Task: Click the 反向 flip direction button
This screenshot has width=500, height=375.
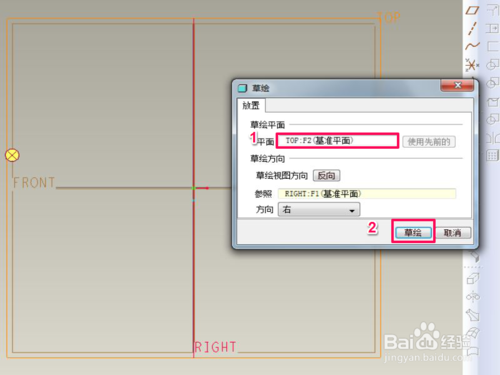Action: [x=326, y=175]
